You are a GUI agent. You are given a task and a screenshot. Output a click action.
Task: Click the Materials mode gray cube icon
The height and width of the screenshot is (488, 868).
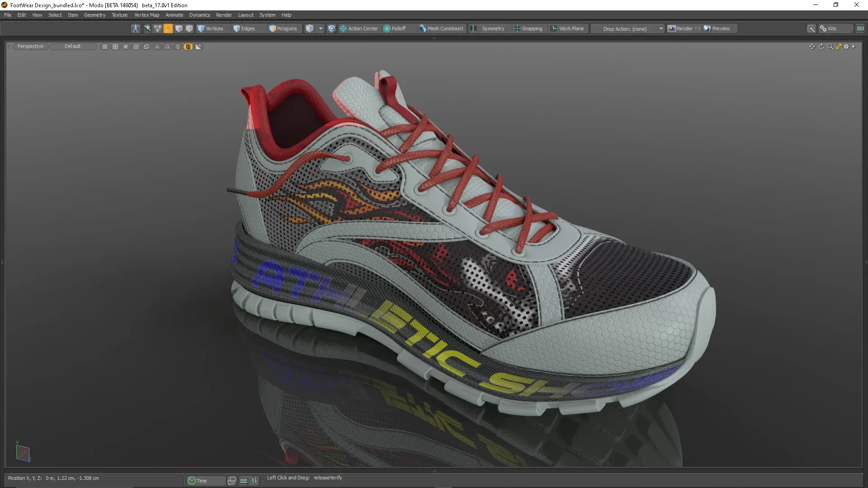click(x=189, y=28)
